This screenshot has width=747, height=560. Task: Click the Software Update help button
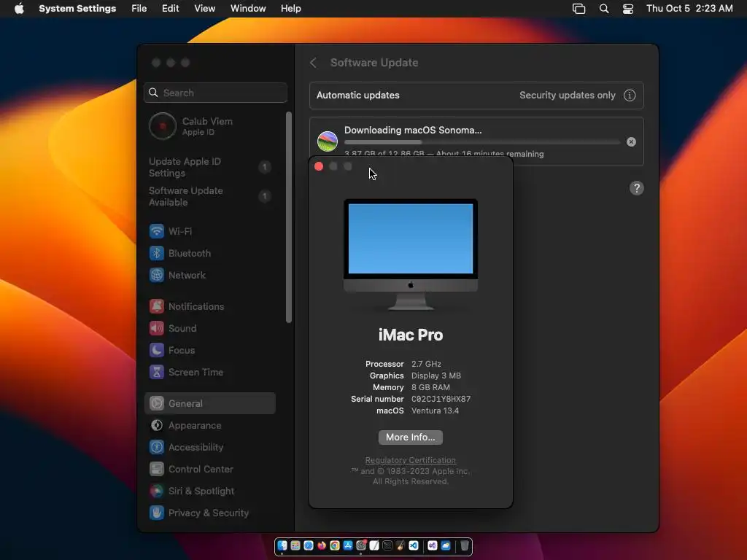click(x=636, y=188)
